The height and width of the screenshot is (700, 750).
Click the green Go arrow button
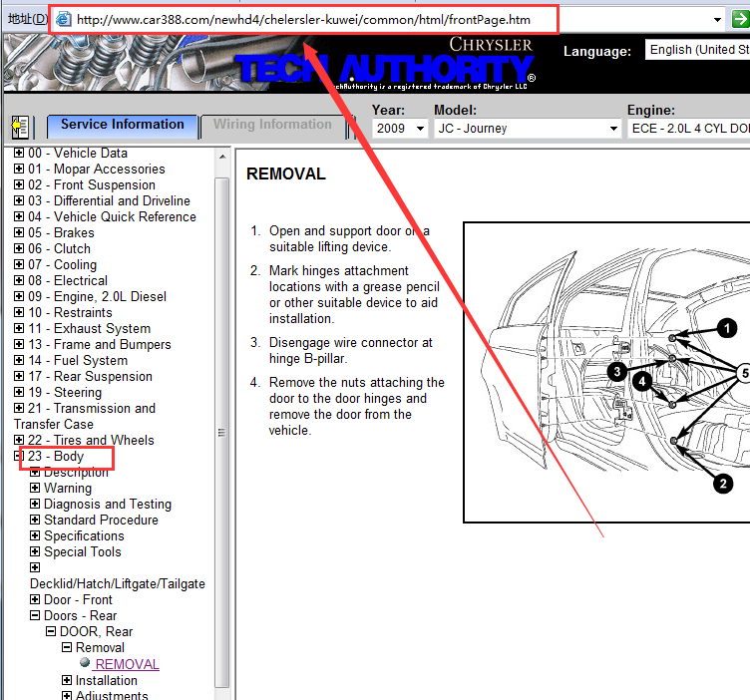click(x=741, y=20)
